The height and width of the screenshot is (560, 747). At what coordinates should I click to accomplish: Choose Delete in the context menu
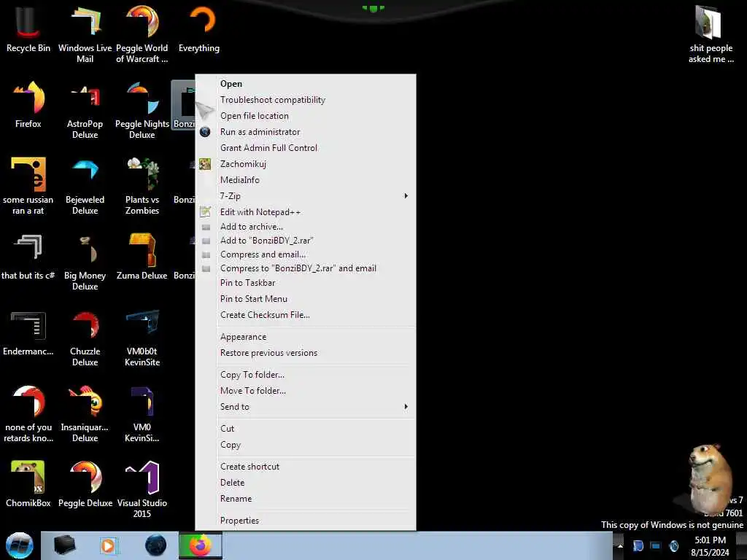[x=306, y=483]
